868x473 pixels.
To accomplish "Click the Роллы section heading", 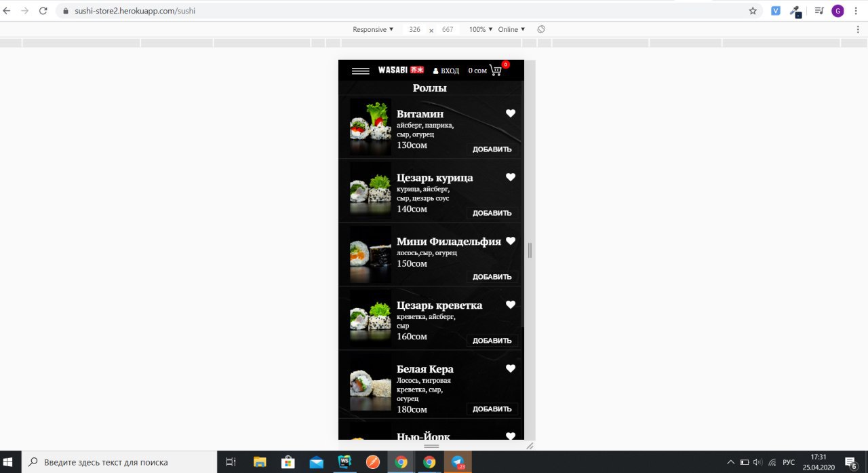I will coord(430,88).
